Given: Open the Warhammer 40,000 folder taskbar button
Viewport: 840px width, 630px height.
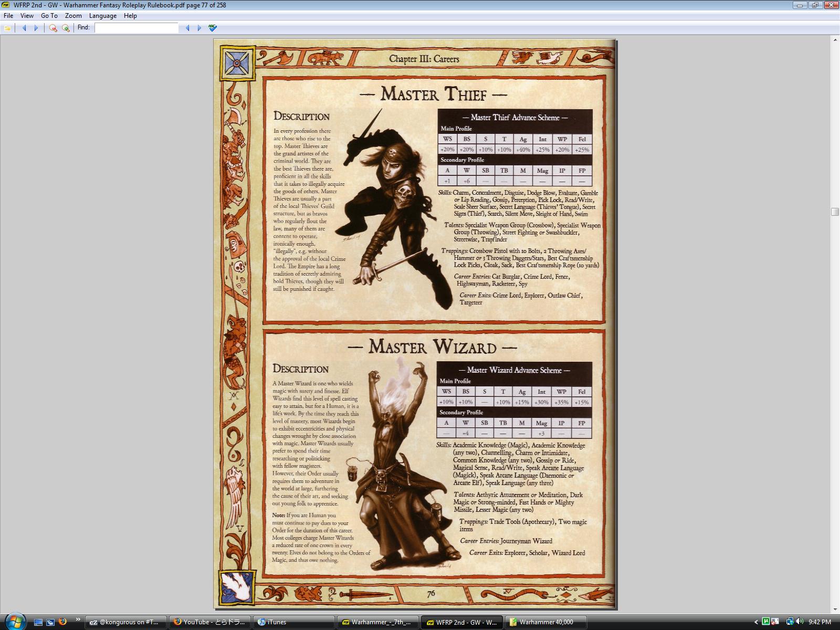Looking at the screenshot, I should [546, 622].
